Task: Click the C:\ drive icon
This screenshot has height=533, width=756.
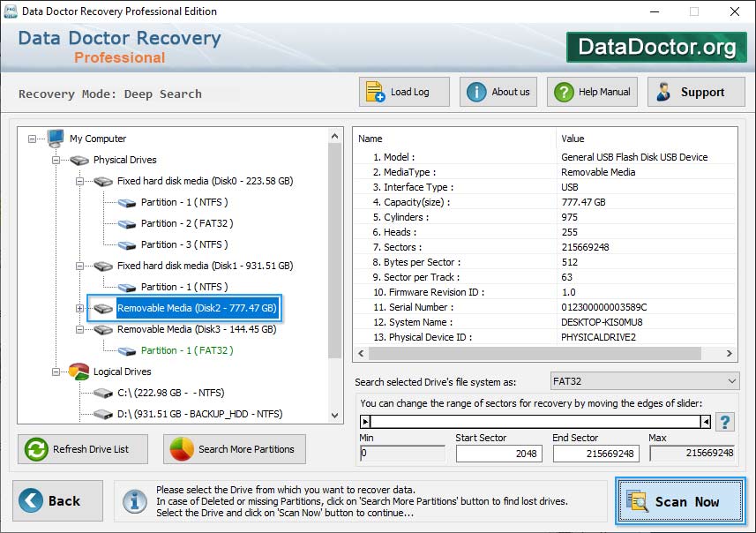Action: [103, 393]
